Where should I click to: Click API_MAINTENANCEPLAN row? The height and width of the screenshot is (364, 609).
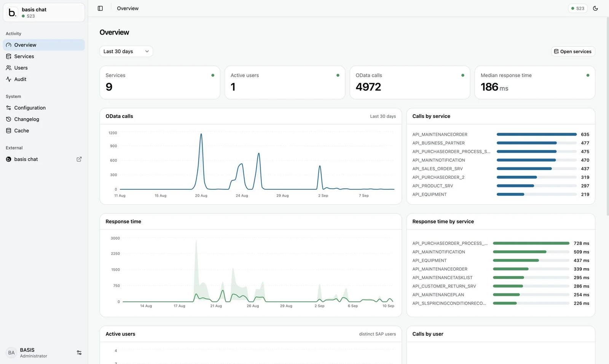point(501,295)
